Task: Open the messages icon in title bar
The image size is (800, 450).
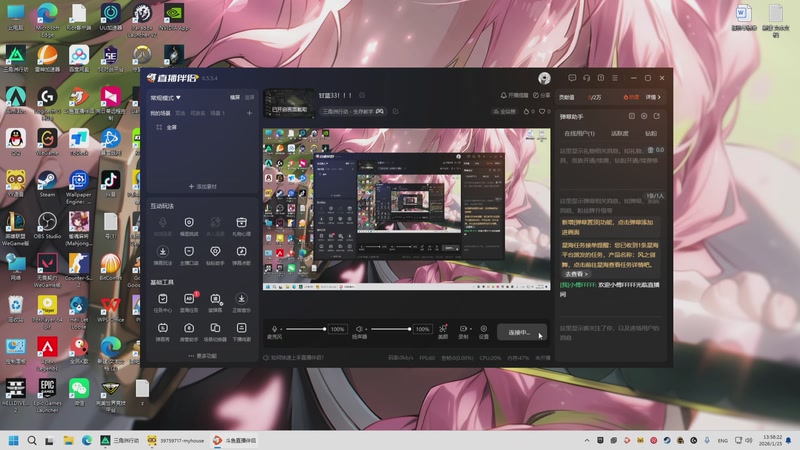Action: (x=572, y=78)
